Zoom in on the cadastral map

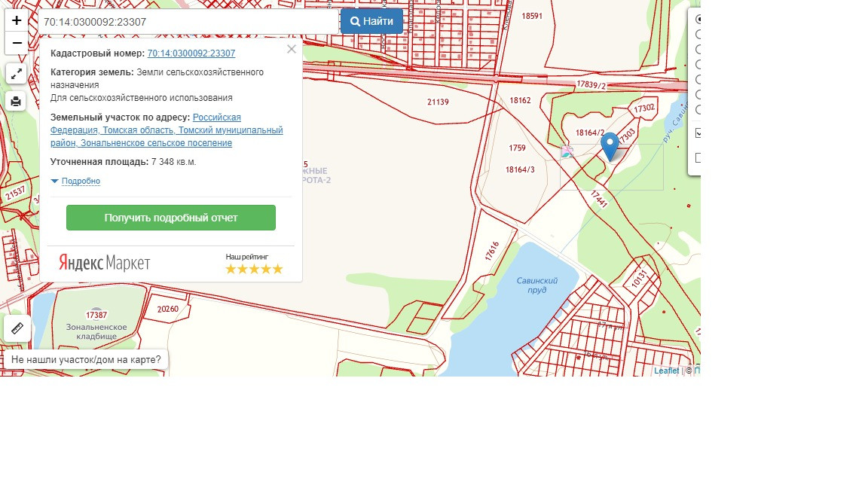[x=17, y=20]
